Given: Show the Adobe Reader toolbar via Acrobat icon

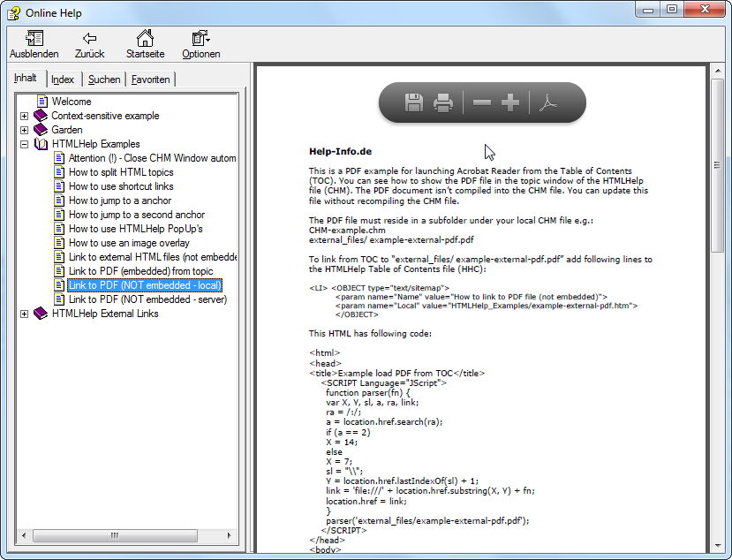Looking at the screenshot, I should click(548, 102).
